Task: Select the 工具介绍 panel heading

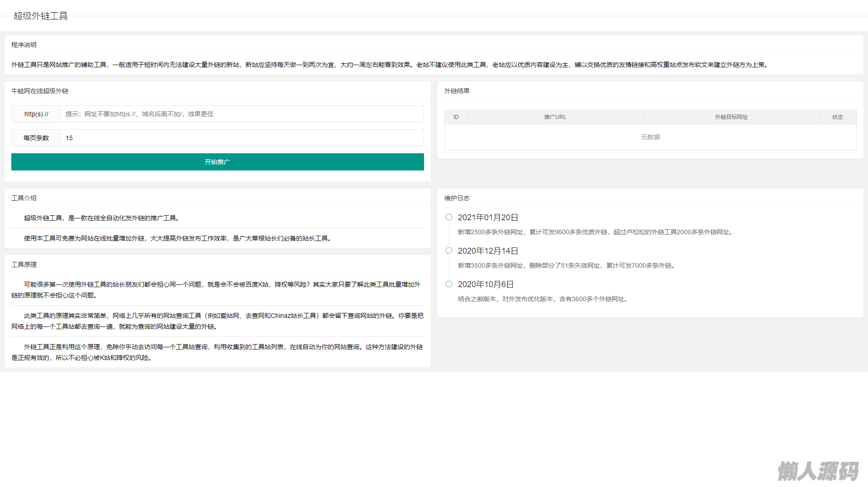Action: point(24,199)
